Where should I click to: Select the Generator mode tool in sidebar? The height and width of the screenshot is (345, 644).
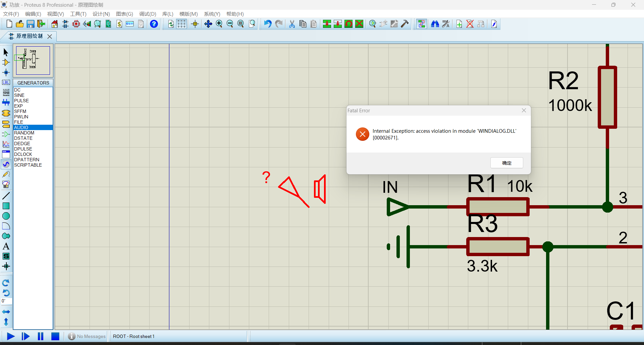click(x=6, y=164)
